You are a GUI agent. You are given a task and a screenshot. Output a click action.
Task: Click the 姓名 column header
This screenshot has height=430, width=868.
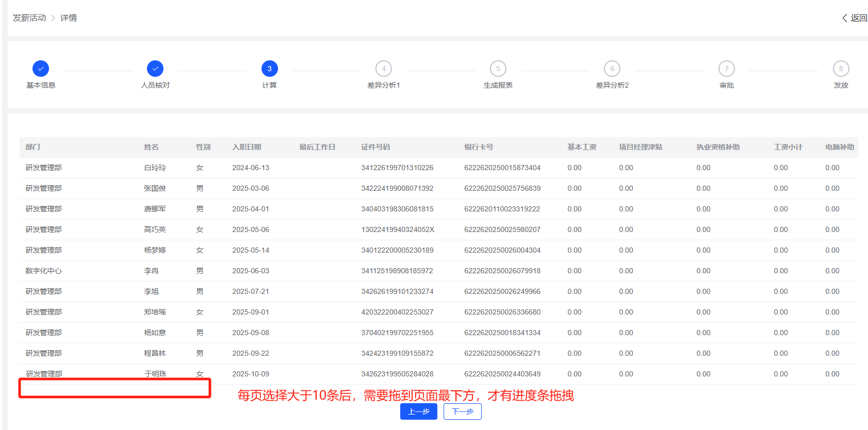151,147
